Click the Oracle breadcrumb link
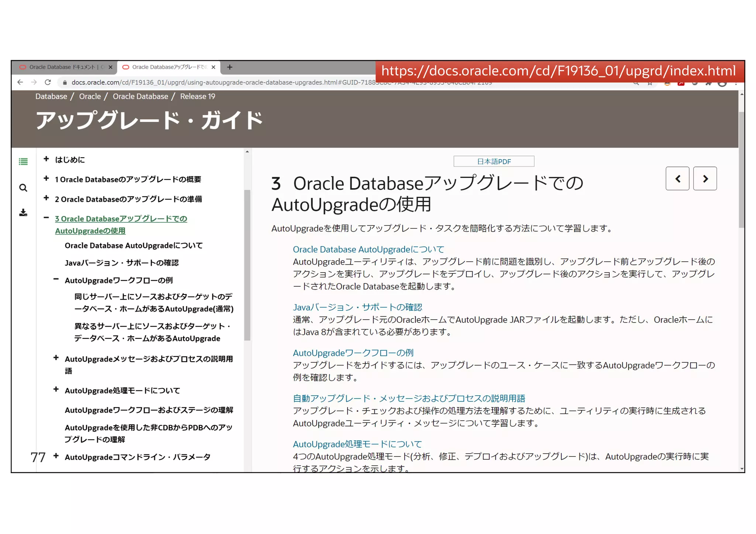Viewport: 756px width, 534px height. pyautogui.click(x=90, y=96)
